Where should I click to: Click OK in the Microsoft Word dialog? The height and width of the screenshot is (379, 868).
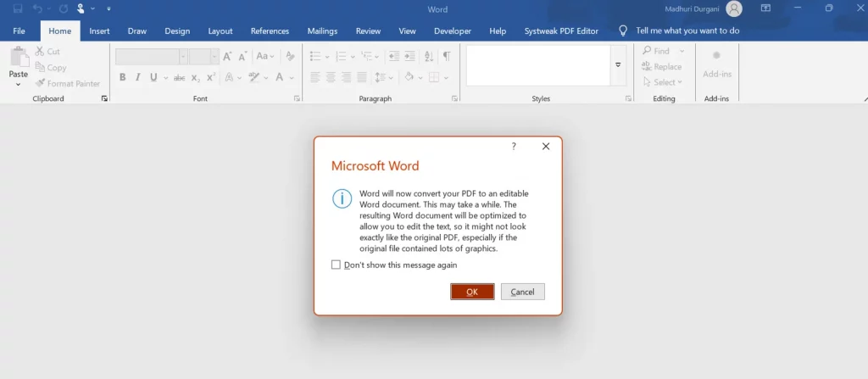[x=472, y=292]
